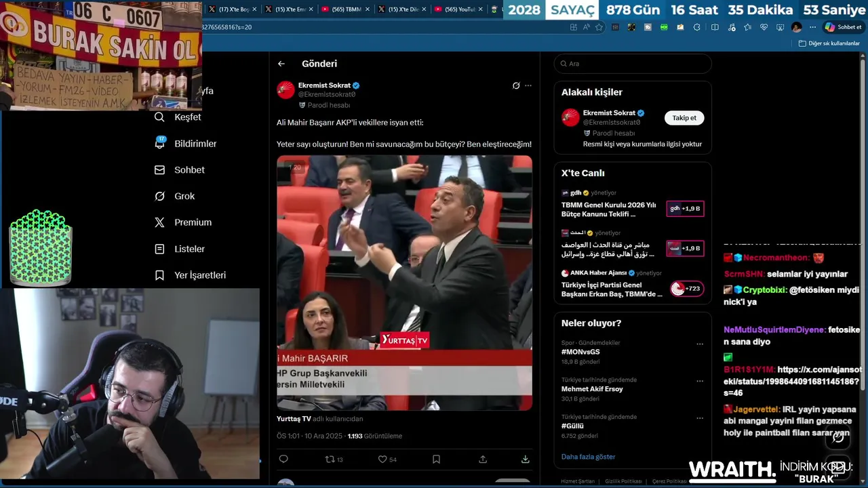The height and width of the screenshot is (488, 868).
Task: Open Ekremist Sokrat profile name link
Action: tap(324, 85)
